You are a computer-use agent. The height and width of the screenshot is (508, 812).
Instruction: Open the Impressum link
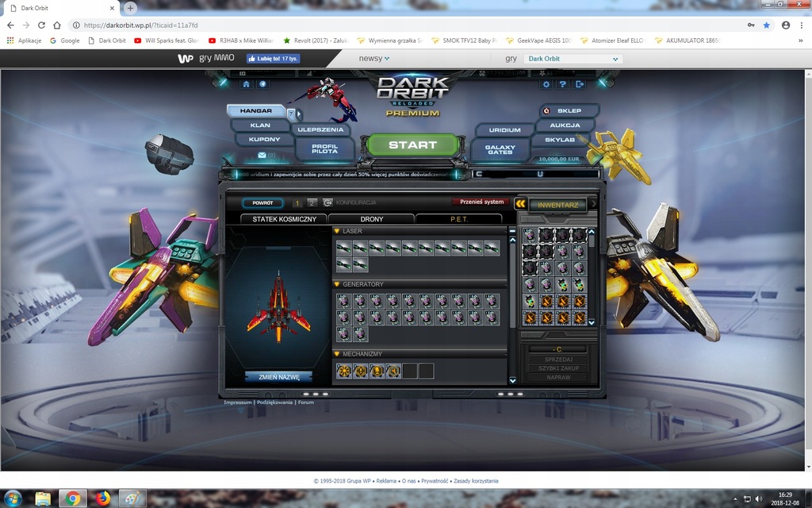(x=238, y=402)
